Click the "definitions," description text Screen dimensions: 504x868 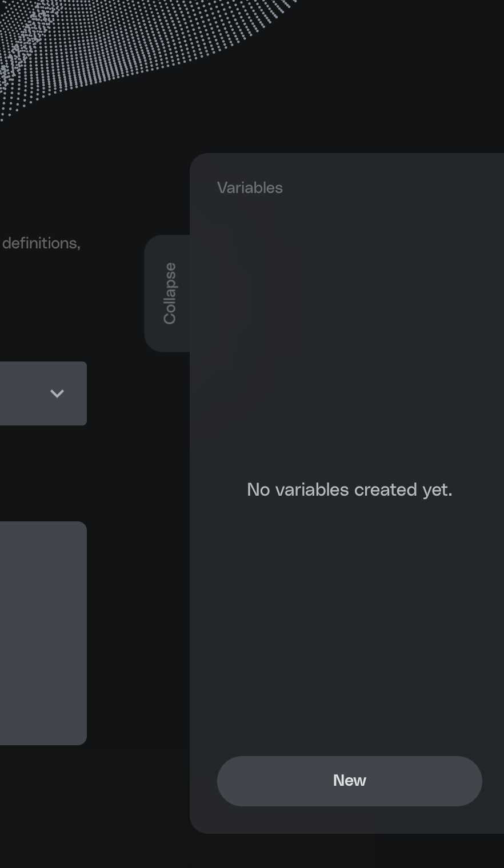click(x=41, y=243)
